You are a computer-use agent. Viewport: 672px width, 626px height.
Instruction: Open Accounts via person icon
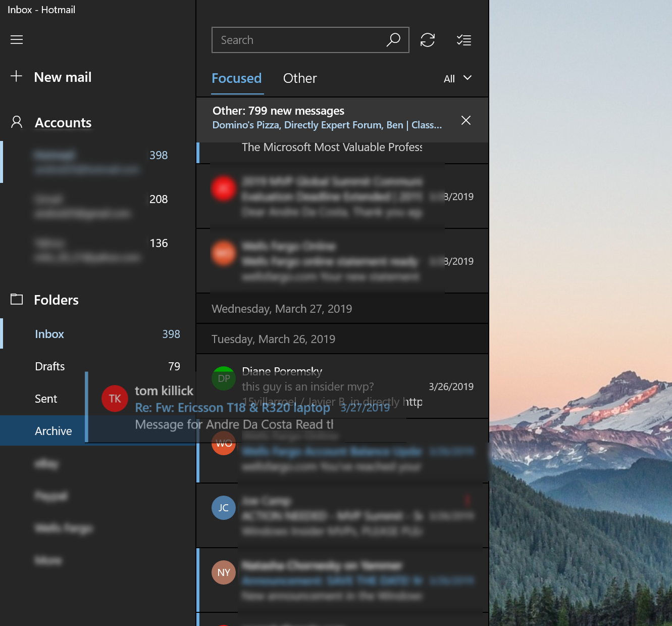[17, 122]
